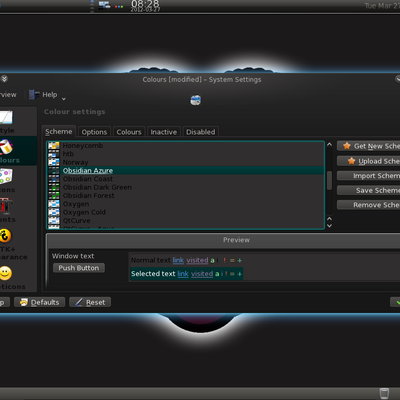Image resolution: width=400 pixels, height=400 pixels.
Task: Click the Remove Scheme button
Action: pos(369,205)
